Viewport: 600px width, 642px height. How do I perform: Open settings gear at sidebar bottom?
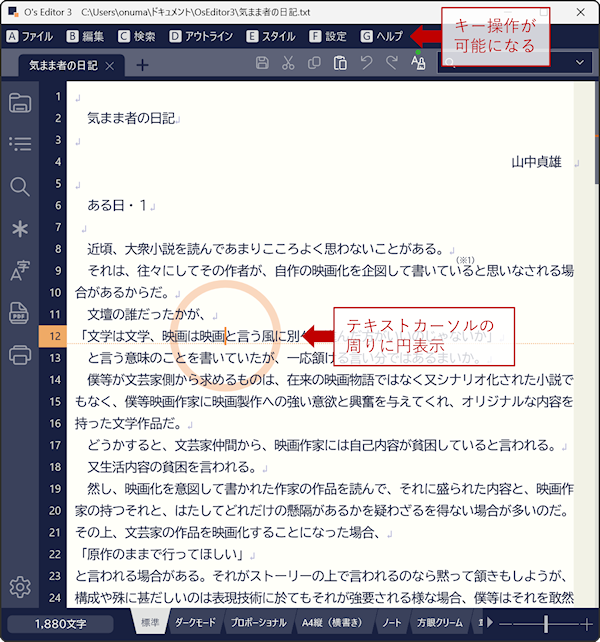(x=19, y=587)
